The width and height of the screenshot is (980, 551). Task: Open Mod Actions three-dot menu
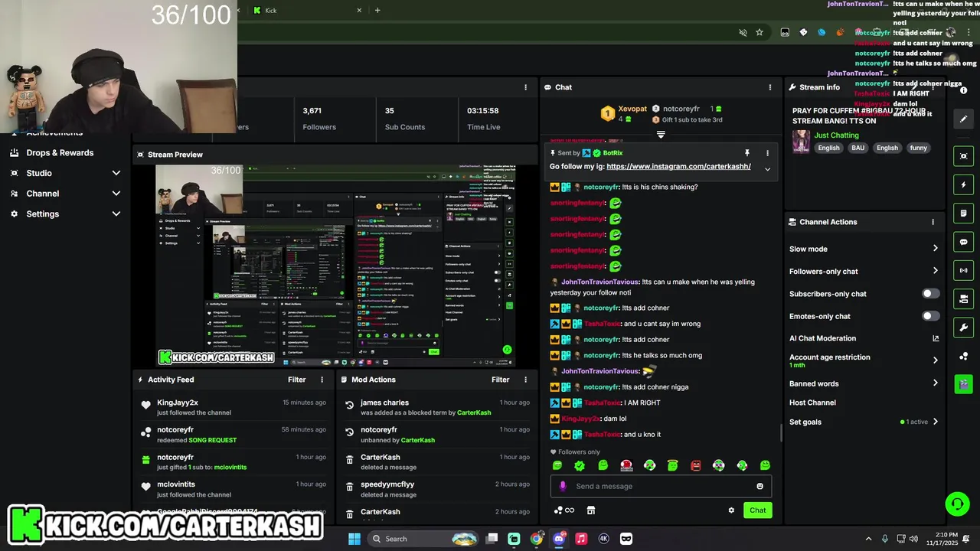[x=525, y=380]
